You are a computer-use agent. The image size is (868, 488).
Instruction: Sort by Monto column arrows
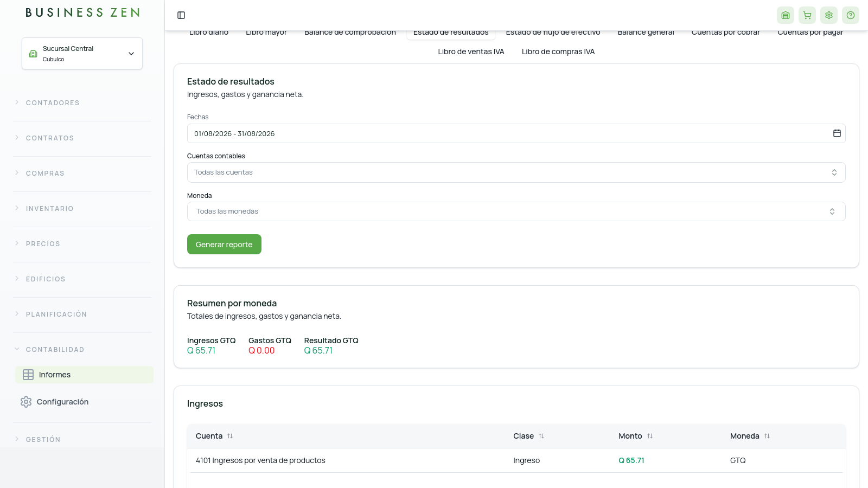pyautogui.click(x=650, y=436)
